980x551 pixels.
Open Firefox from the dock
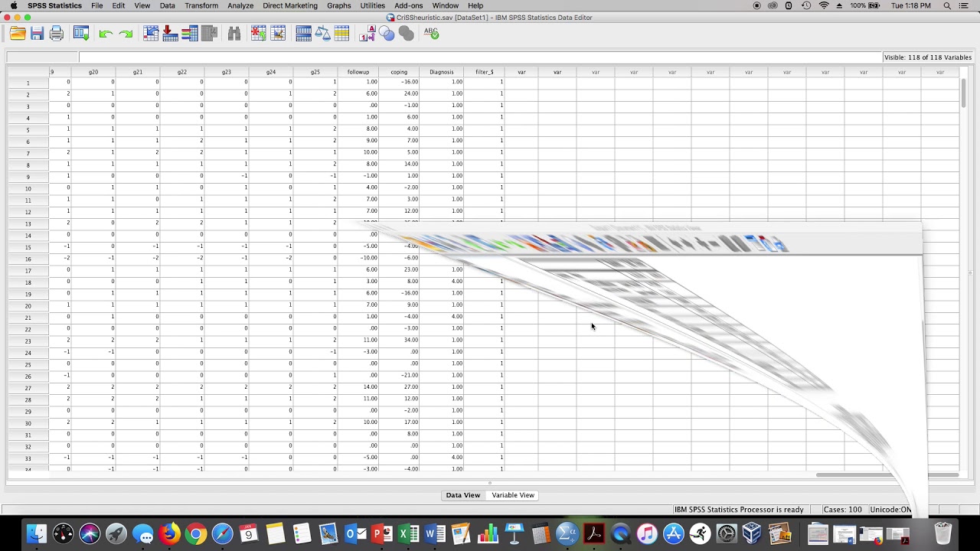[x=169, y=533]
